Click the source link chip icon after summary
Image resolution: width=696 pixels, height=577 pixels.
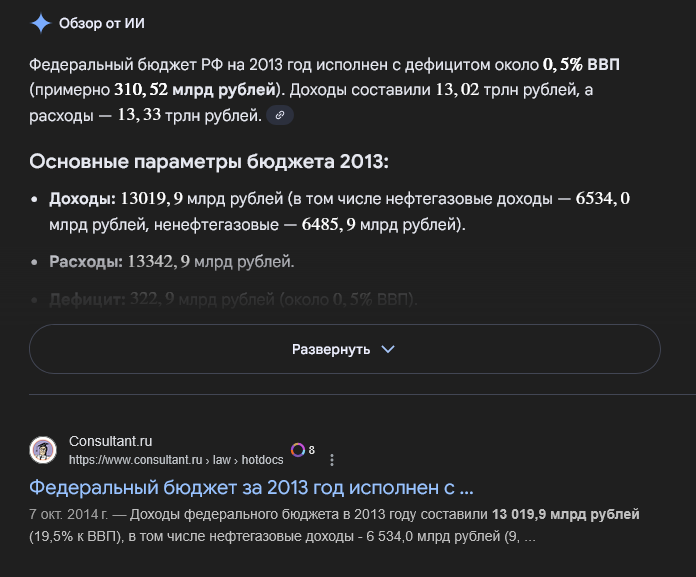coord(280,116)
